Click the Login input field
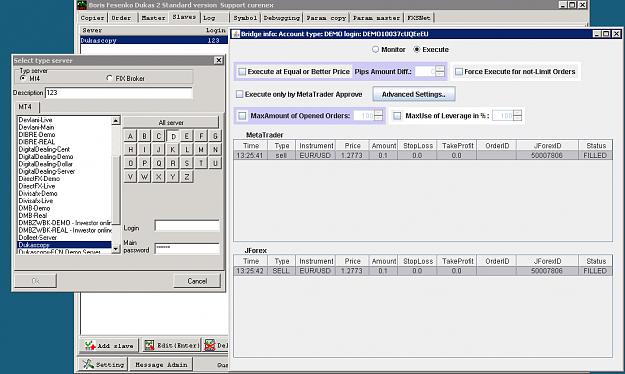Image resolution: width=625 pixels, height=374 pixels. coord(187,226)
